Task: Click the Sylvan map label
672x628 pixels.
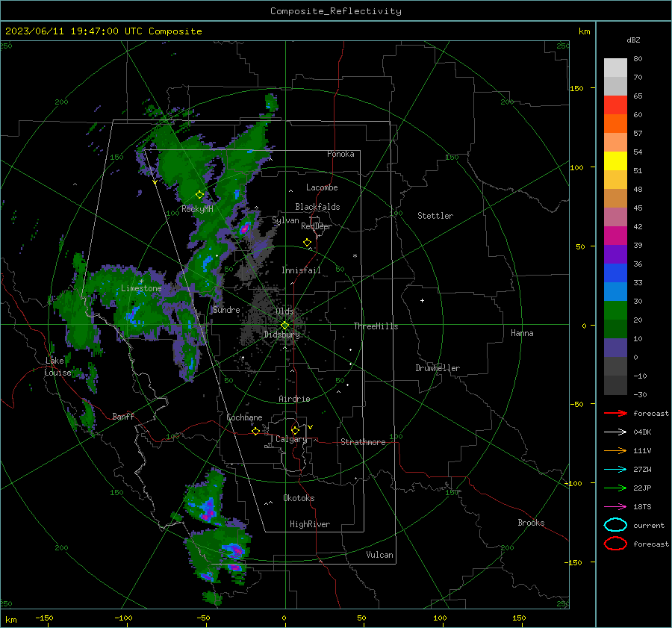Action: point(285,220)
